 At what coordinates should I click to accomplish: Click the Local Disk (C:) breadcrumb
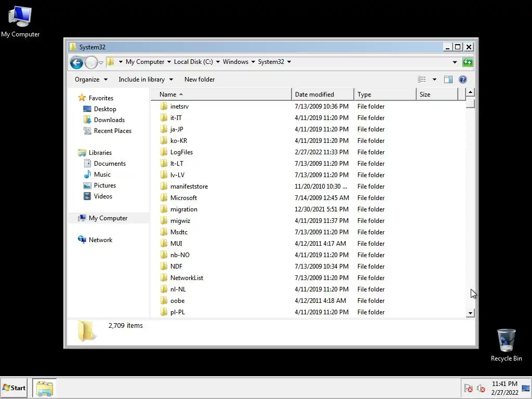193,62
